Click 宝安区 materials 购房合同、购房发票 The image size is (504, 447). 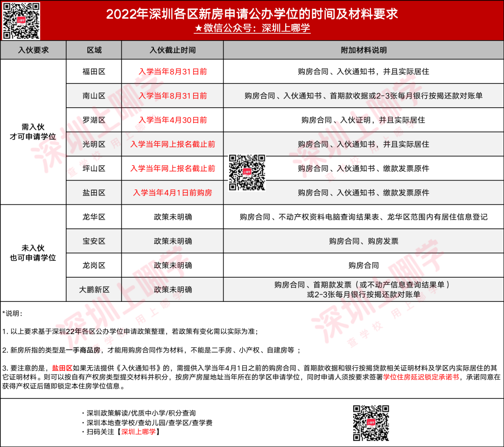click(x=364, y=241)
